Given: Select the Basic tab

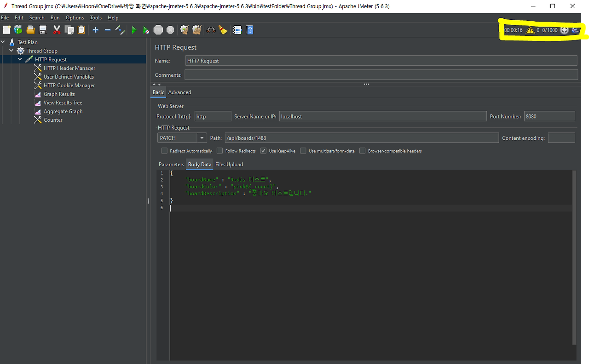Looking at the screenshot, I should tap(158, 92).
